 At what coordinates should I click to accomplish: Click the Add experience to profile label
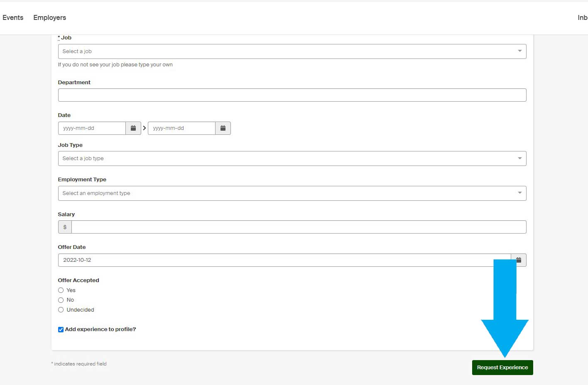pyautogui.click(x=100, y=329)
